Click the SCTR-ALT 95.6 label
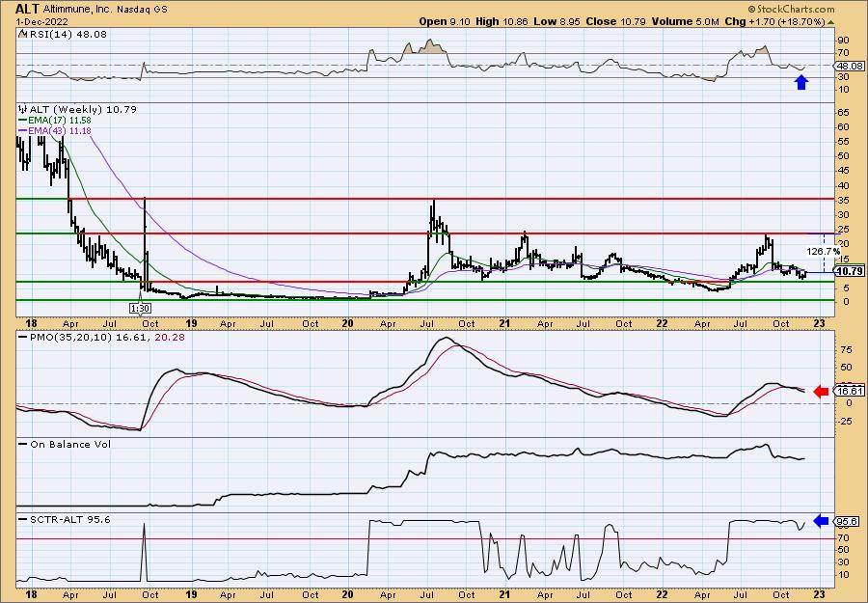The height and width of the screenshot is (603, 868). [69, 519]
